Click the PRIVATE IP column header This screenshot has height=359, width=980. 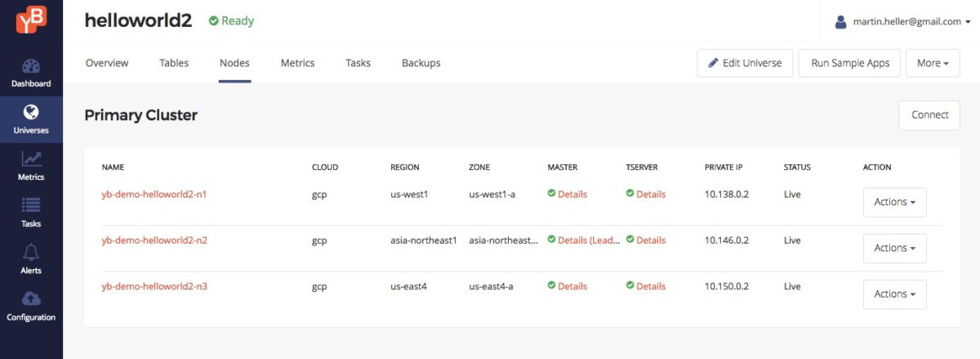[x=724, y=167]
